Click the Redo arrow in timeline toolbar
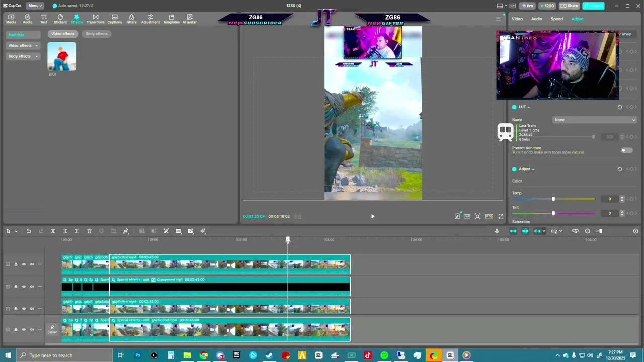The width and height of the screenshot is (644, 362). click(x=41, y=231)
